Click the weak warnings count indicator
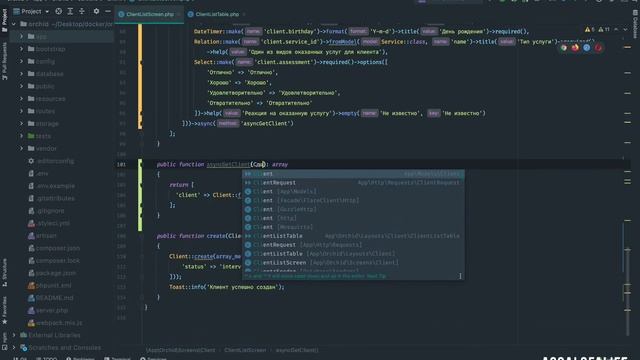The width and height of the screenshot is (640, 360). (x=604, y=29)
